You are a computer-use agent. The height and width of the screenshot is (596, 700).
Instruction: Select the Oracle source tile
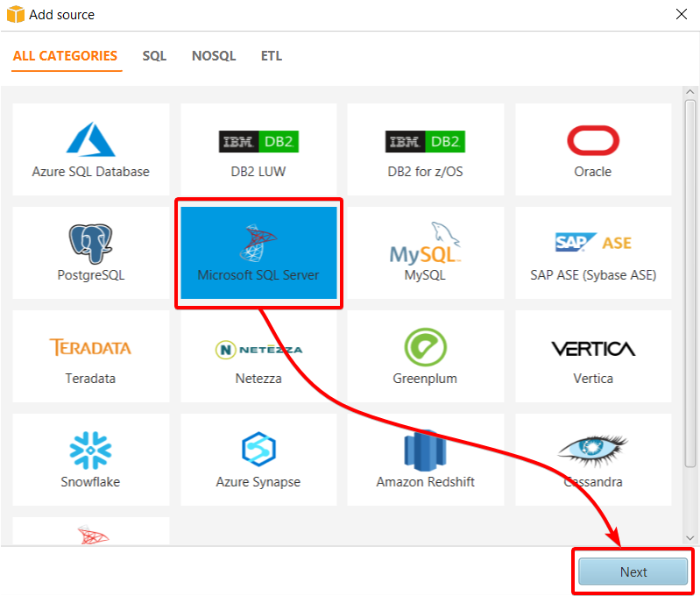point(593,149)
